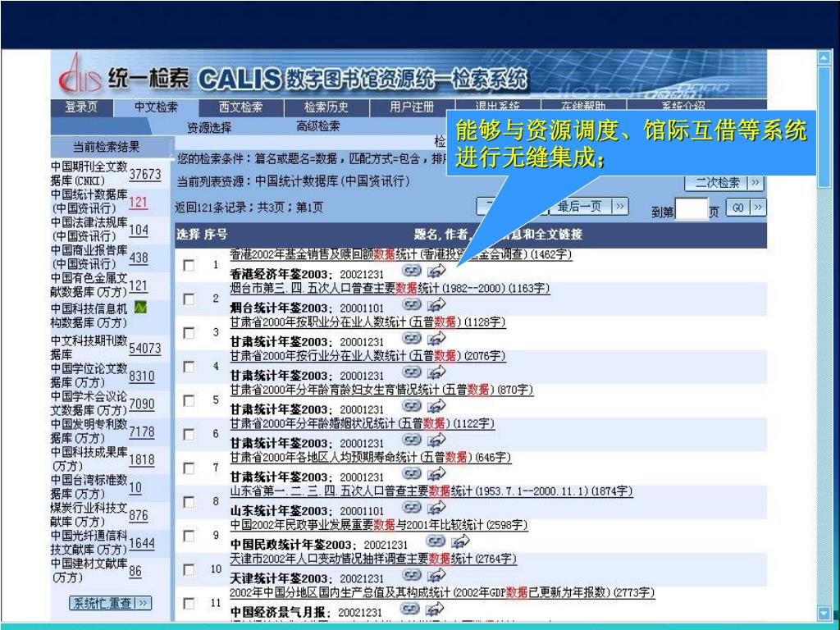Click link icon for 天津统计年鉴2003 row
Screen dimensions: 840x630
click(412, 574)
